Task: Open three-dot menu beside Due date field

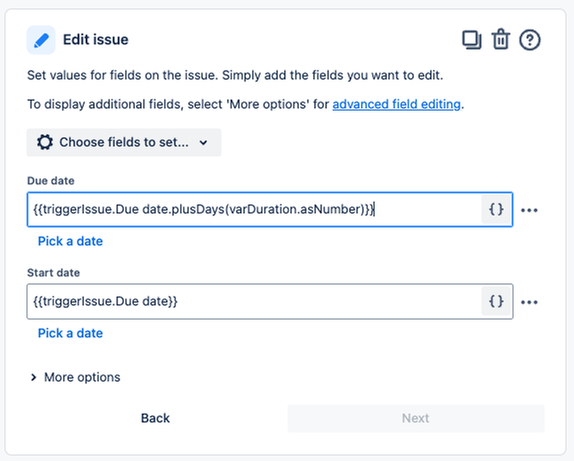Action: pos(529,210)
